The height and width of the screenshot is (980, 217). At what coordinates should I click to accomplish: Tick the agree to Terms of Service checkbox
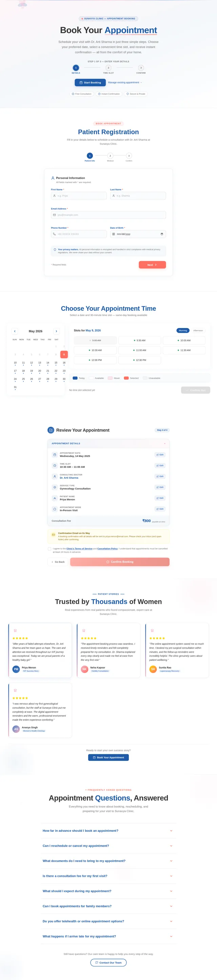[50, 549]
